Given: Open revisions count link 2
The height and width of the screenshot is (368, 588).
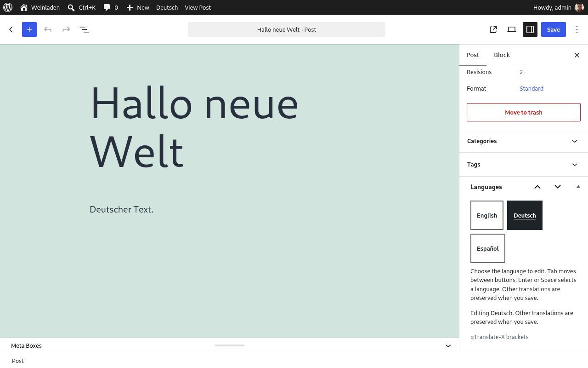Looking at the screenshot, I should coord(521,72).
